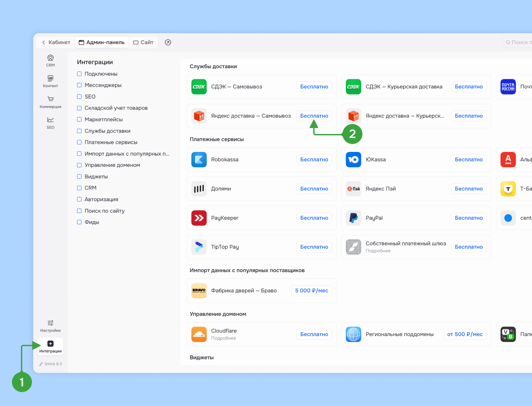The height and width of the screenshot is (406, 532).
Task: Click Бесплатно for Яндекс доставка – Курьерская
Action: coord(469,116)
